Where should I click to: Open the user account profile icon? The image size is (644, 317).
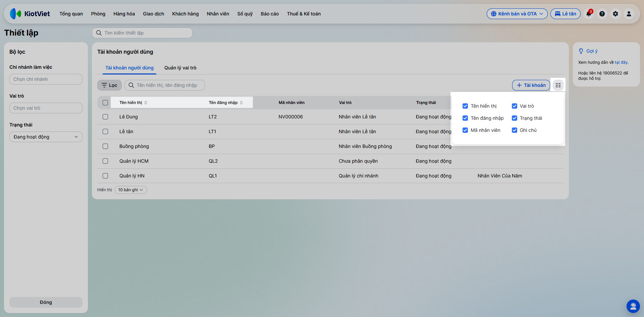coord(629,14)
